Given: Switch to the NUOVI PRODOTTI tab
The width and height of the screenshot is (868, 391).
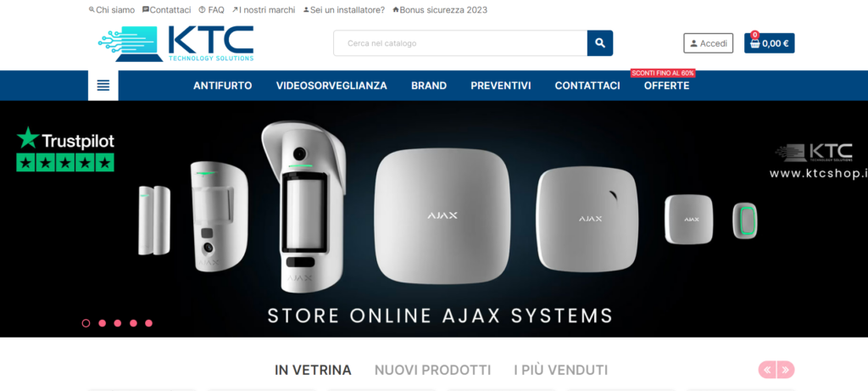Looking at the screenshot, I should 432,370.
